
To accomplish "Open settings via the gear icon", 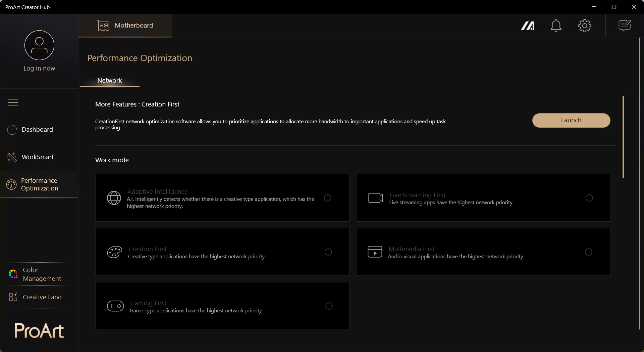I will click(585, 26).
